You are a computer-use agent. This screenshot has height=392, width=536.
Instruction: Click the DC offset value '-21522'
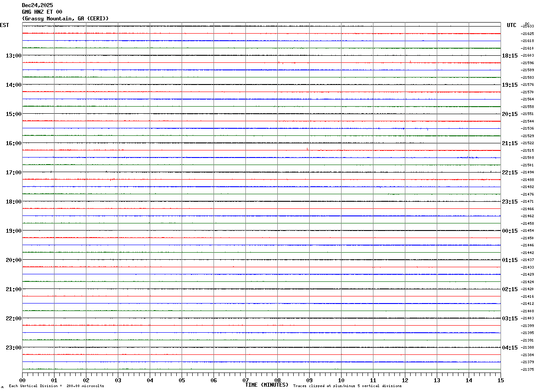528,143
